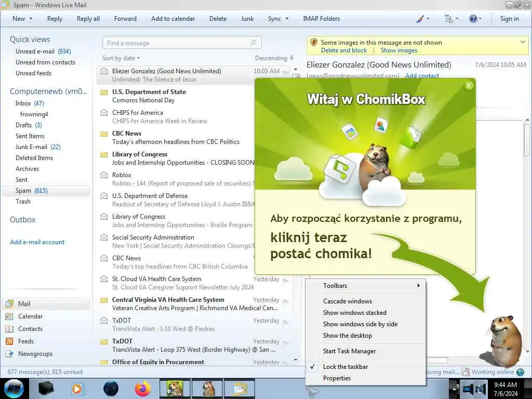Click Add to calendar

pyautogui.click(x=173, y=19)
